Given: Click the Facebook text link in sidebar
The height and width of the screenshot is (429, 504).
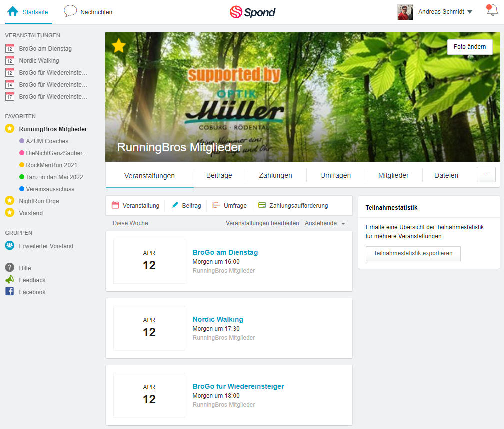Looking at the screenshot, I should tap(32, 292).
